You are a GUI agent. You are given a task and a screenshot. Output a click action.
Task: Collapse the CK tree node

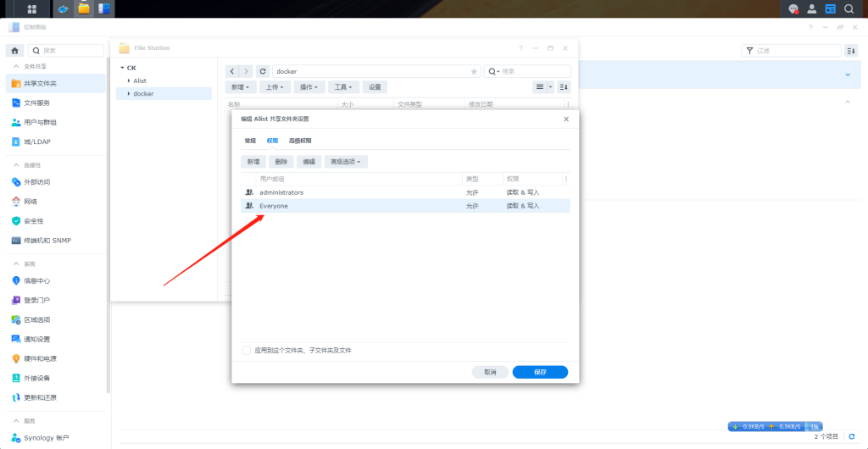click(122, 68)
